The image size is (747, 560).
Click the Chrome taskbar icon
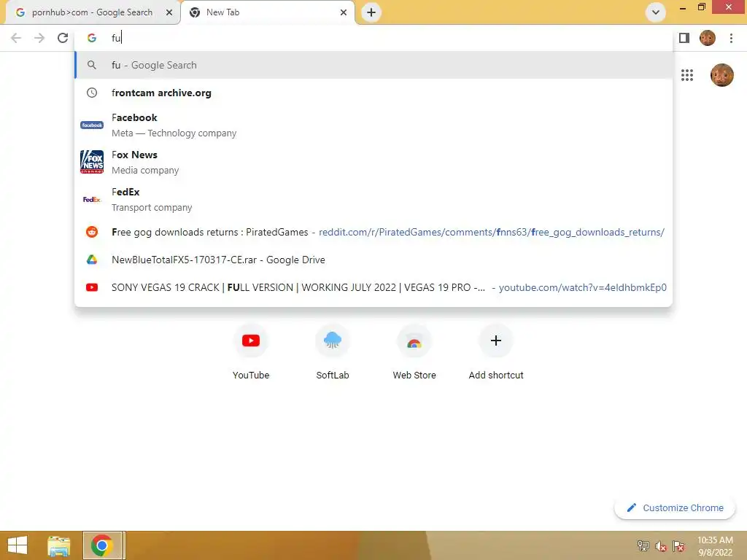(x=102, y=545)
